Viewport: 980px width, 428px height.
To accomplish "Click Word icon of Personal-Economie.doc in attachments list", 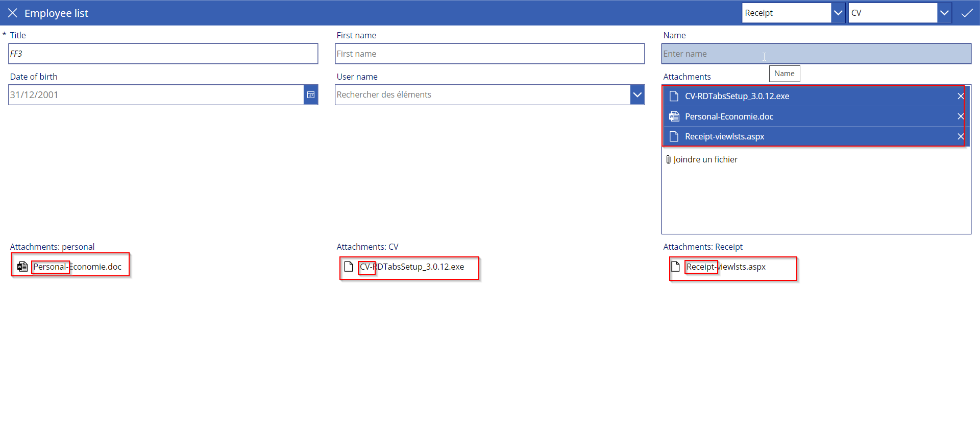I will 674,116.
